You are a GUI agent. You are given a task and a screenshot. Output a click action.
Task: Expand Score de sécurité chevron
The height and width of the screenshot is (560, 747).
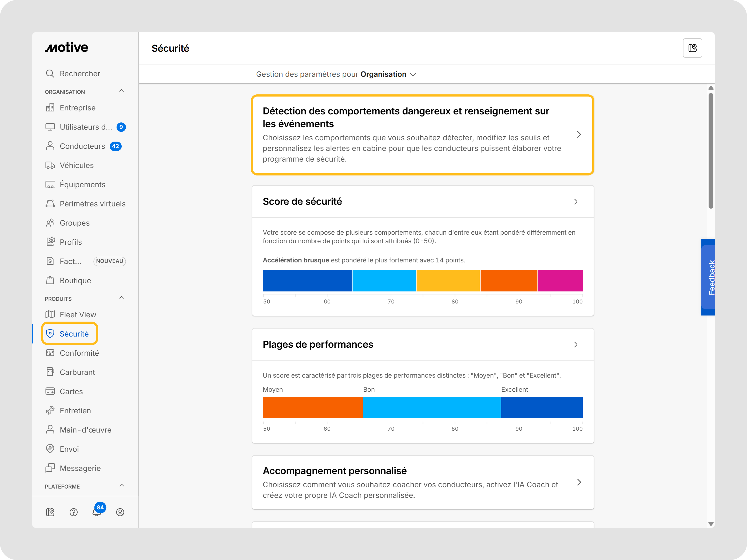[x=576, y=202]
